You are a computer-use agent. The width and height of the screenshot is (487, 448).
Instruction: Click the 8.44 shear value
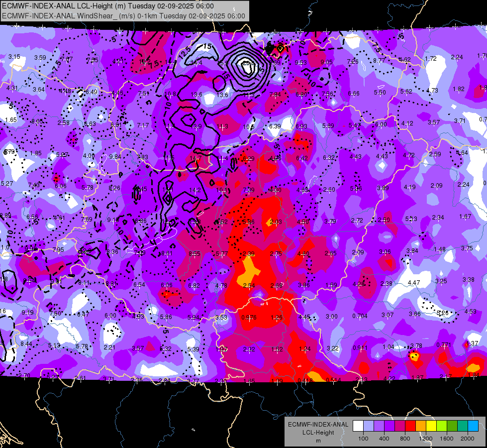[26, 343]
